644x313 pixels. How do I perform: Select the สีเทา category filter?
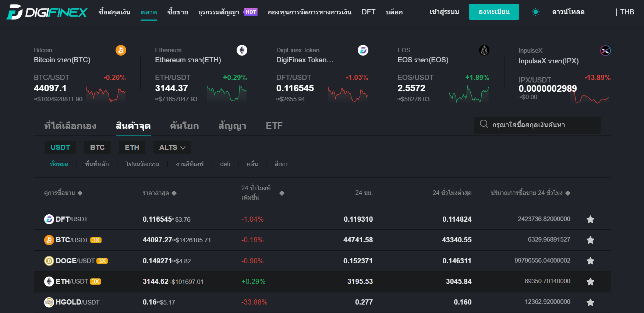pos(281,164)
